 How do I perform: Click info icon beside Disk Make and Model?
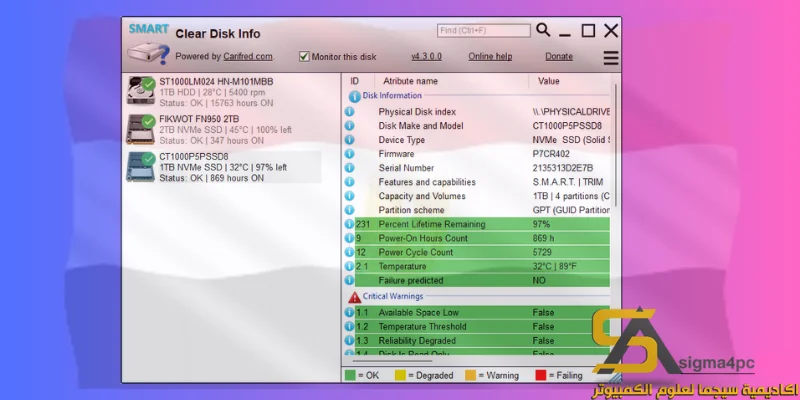point(349,126)
